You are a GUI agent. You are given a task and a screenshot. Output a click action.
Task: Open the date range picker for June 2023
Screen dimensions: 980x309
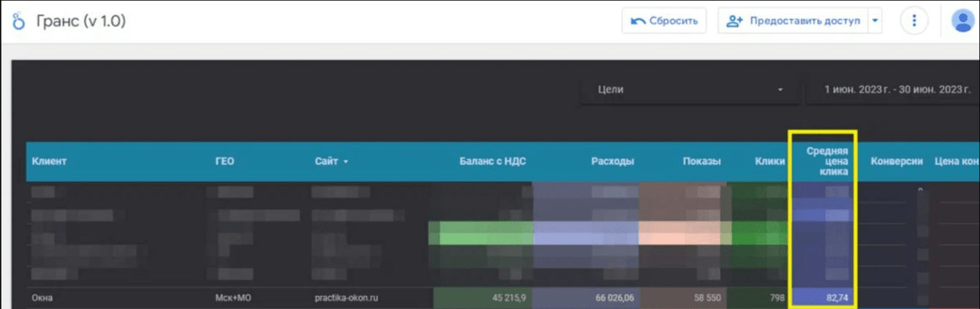(892, 89)
